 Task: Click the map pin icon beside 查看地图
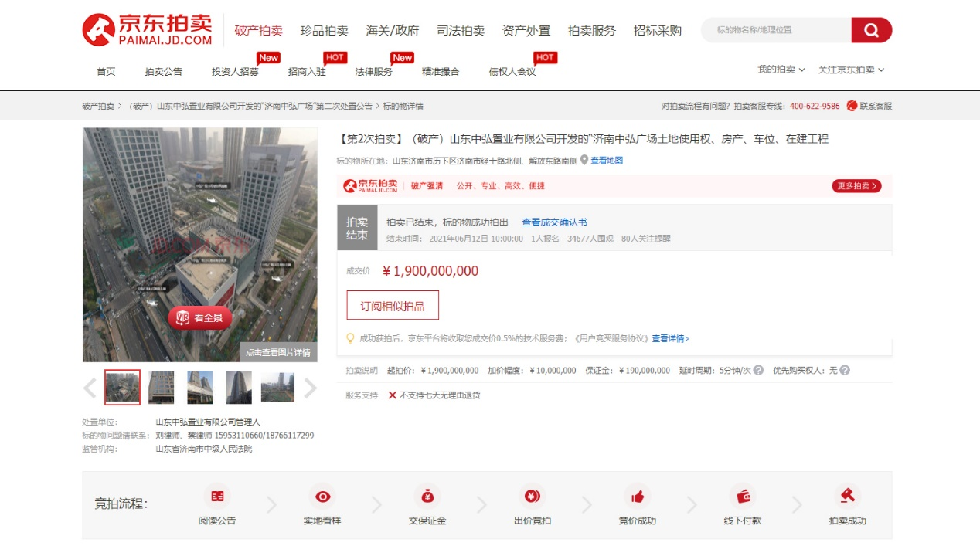click(x=584, y=160)
